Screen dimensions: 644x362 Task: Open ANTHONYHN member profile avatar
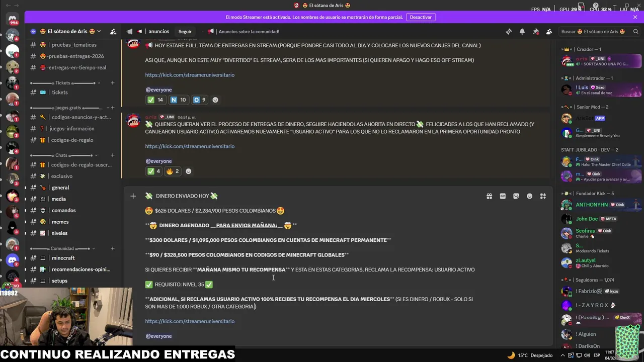click(x=567, y=205)
